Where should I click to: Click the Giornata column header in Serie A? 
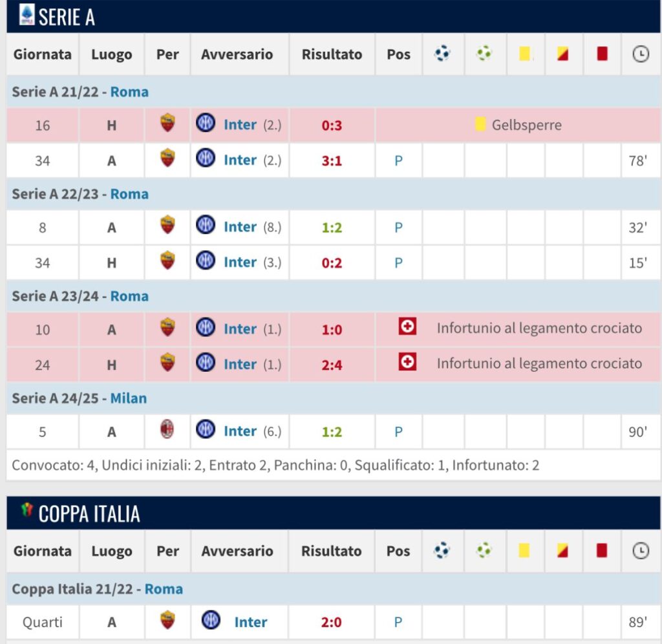point(43,54)
